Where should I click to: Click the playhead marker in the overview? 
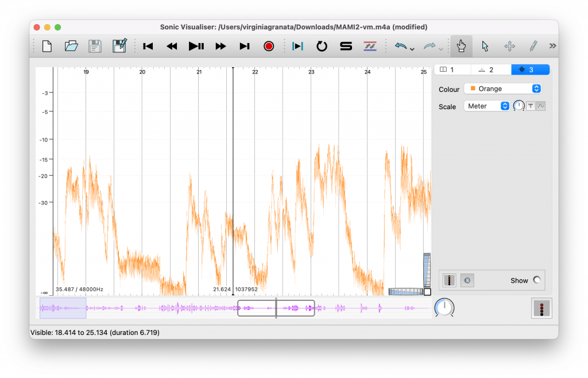(276, 308)
